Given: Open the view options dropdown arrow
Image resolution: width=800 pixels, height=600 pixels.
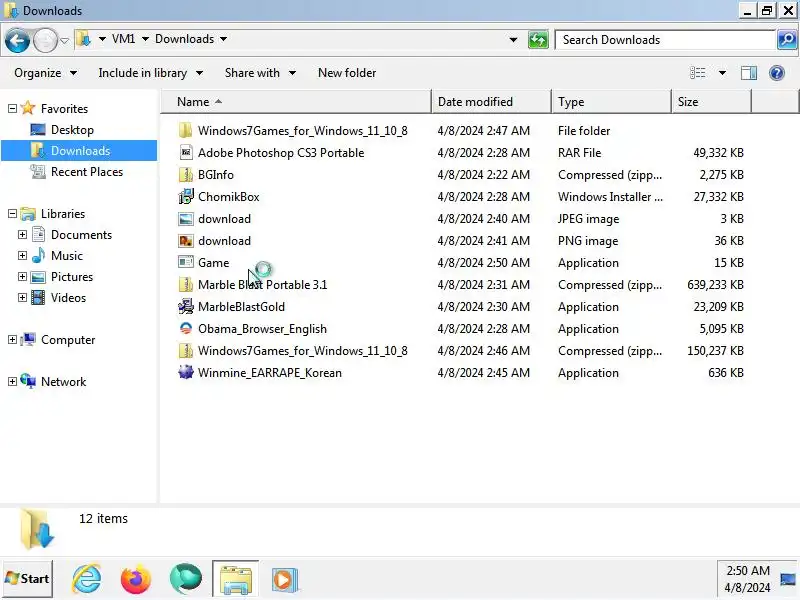Looking at the screenshot, I should 722,73.
